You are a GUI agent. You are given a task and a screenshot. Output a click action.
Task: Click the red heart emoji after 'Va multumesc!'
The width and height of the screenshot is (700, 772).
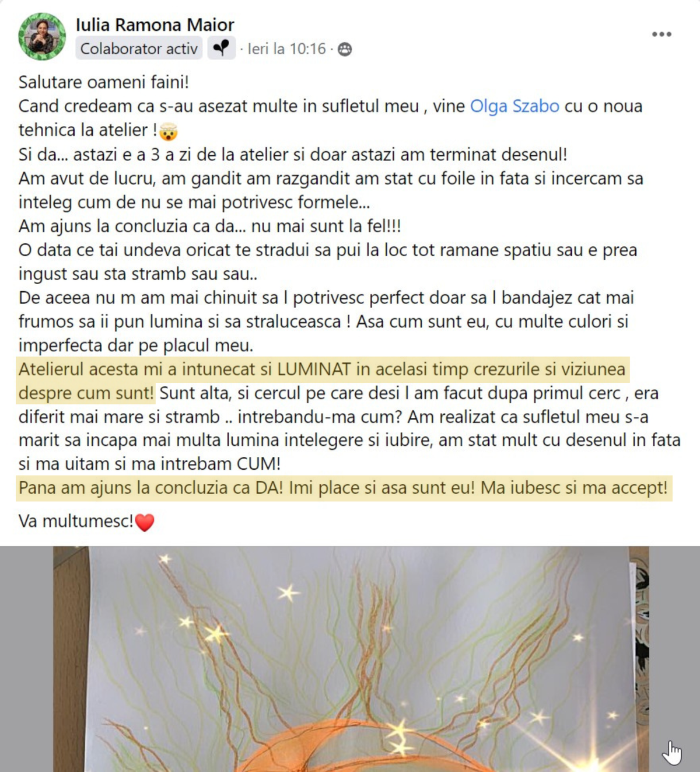(x=145, y=522)
